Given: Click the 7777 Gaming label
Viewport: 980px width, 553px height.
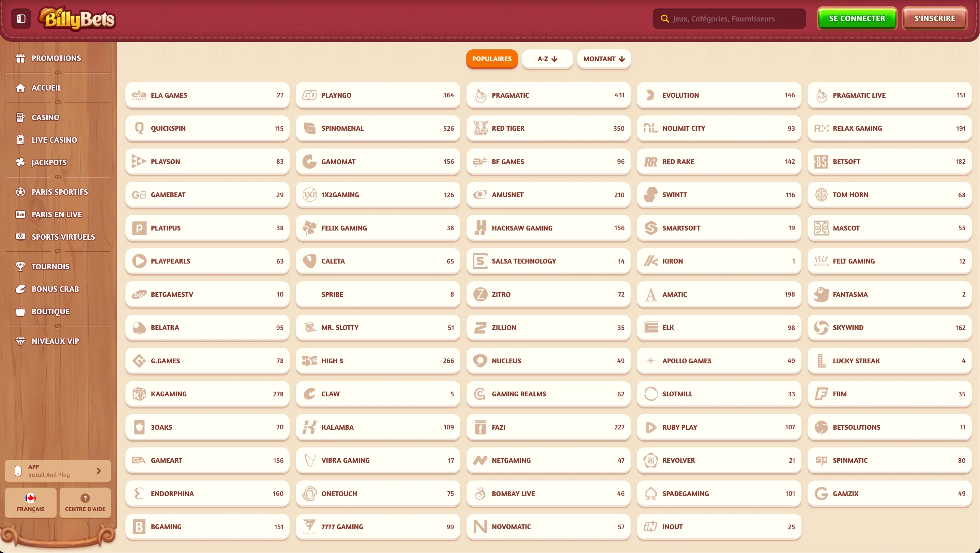Looking at the screenshot, I should [x=342, y=526].
